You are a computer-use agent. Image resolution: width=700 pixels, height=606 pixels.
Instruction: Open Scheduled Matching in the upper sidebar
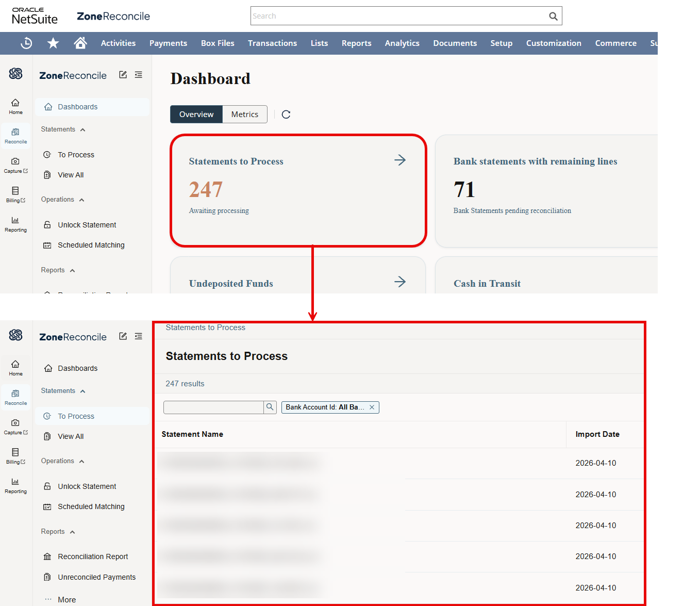click(92, 245)
